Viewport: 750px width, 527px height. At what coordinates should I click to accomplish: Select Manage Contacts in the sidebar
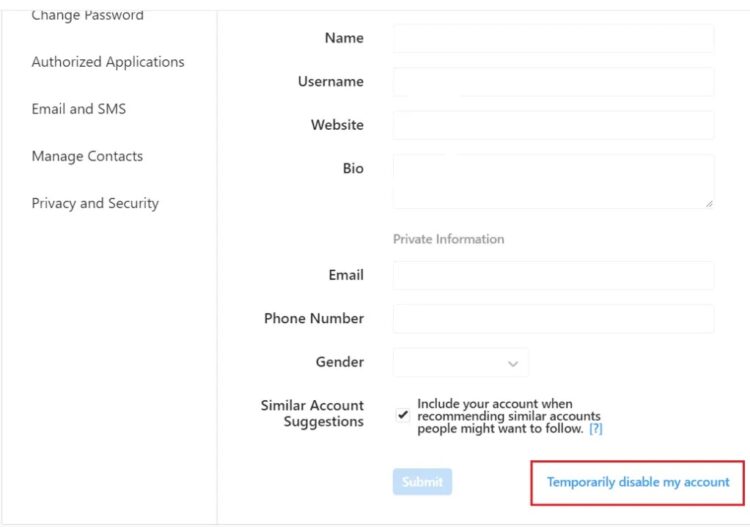pyautogui.click(x=88, y=156)
